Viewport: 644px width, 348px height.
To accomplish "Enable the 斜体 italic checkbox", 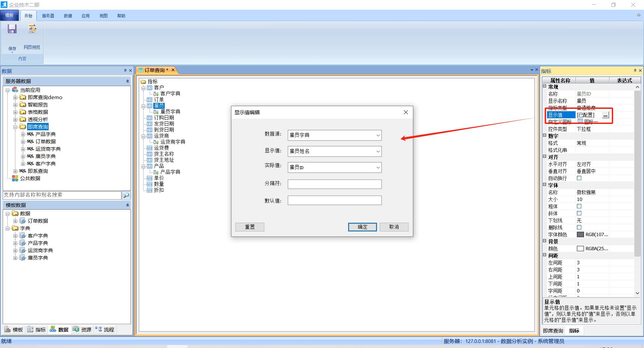I will (579, 213).
